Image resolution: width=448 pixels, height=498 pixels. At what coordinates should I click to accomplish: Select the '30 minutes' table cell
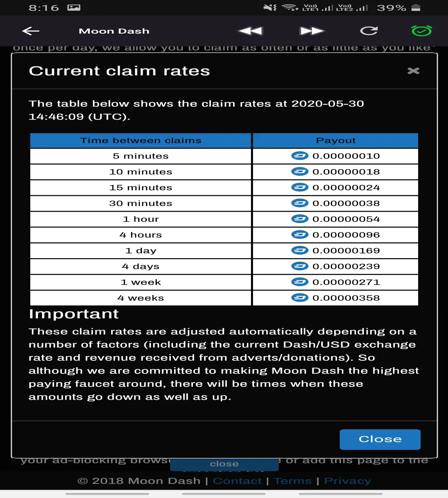point(141,203)
